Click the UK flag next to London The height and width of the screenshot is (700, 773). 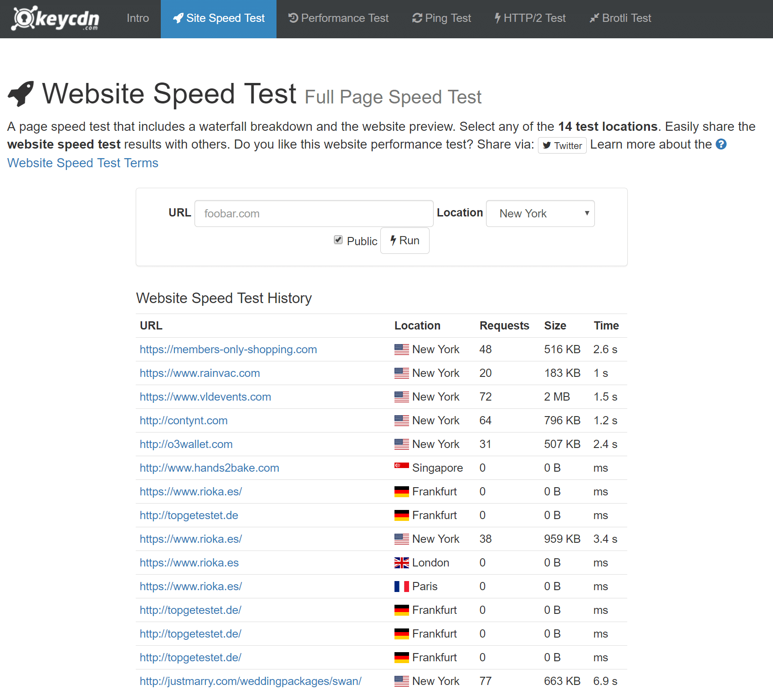[401, 563]
